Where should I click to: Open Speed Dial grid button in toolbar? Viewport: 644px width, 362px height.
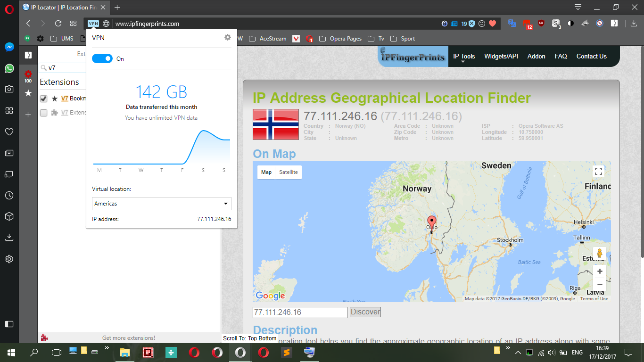click(73, 24)
